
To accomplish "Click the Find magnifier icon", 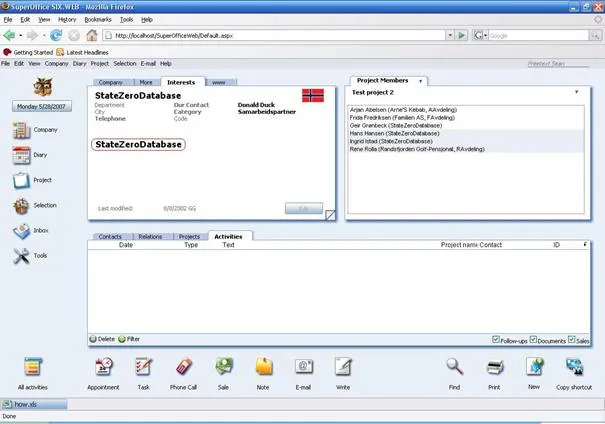I will [454, 366].
